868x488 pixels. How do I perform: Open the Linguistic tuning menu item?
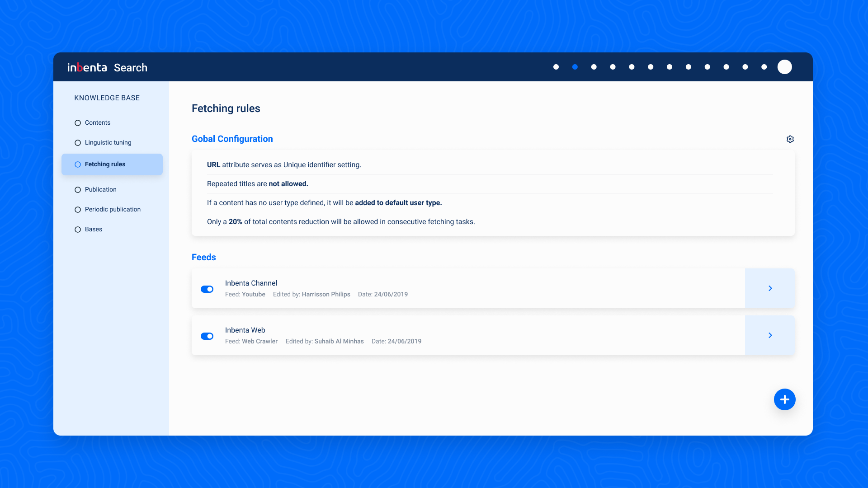point(108,143)
